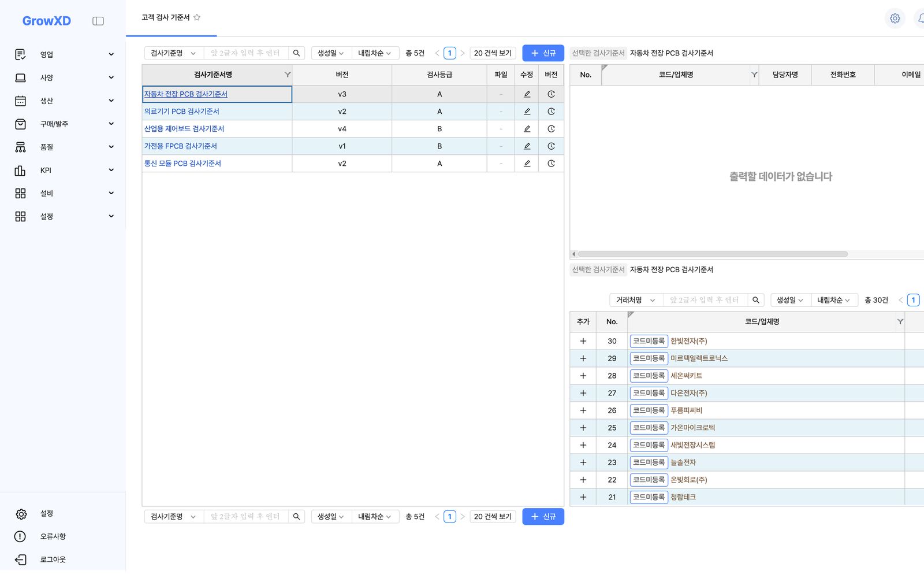This screenshot has height=578, width=924.
Task: View version history for 의료기기 PCB 검사기준서
Action: click(551, 112)
